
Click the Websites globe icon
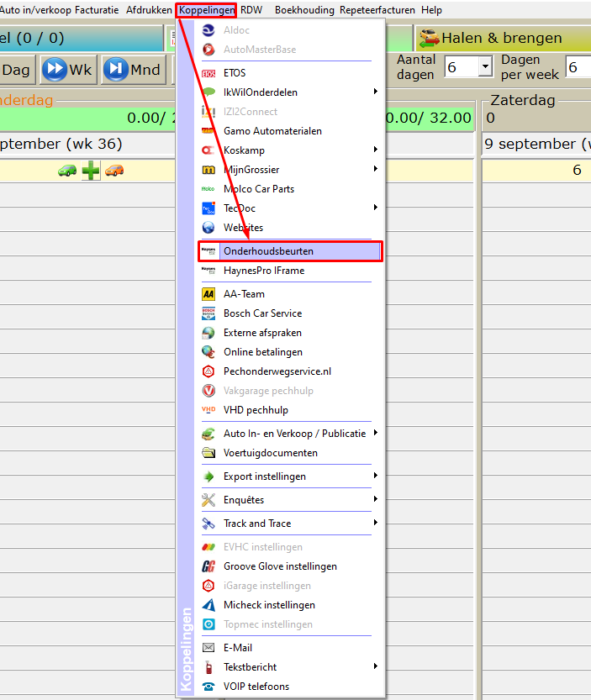(x=208, y=228)
